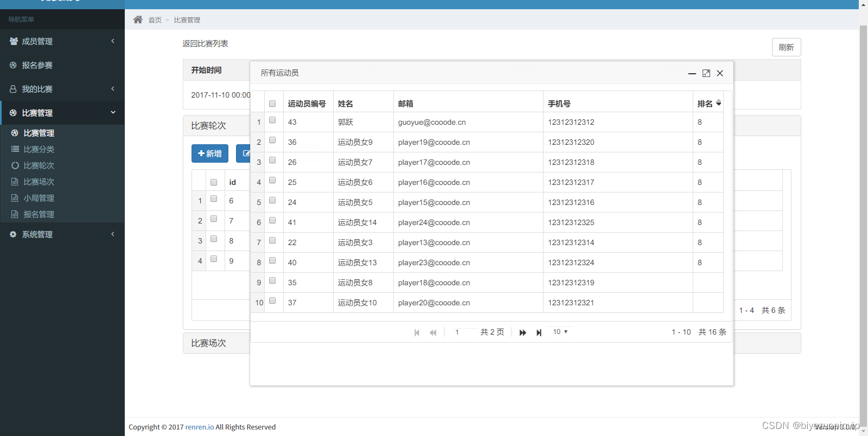The image size is (868, 436).
Task: Expand the 系统管理 menu chevron
Action: 113,234
